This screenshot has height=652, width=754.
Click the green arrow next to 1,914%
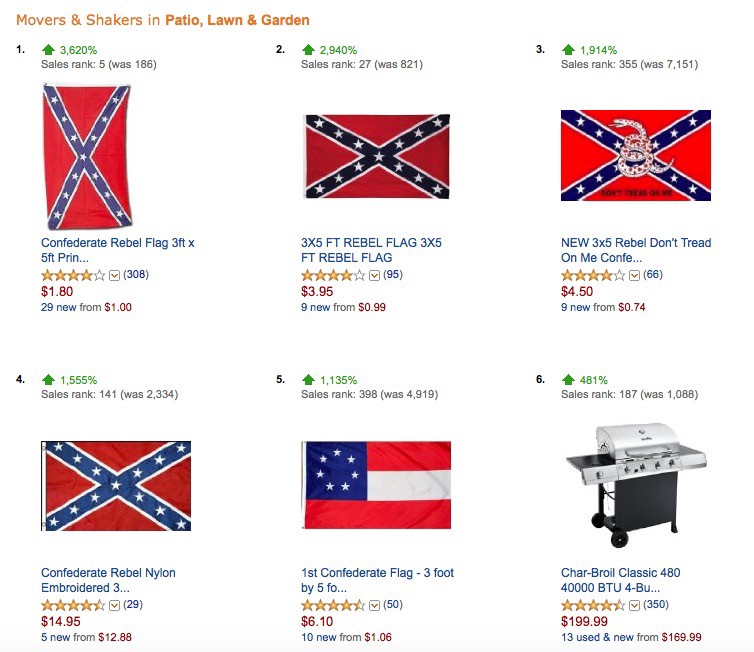click(x=568, y=50)
